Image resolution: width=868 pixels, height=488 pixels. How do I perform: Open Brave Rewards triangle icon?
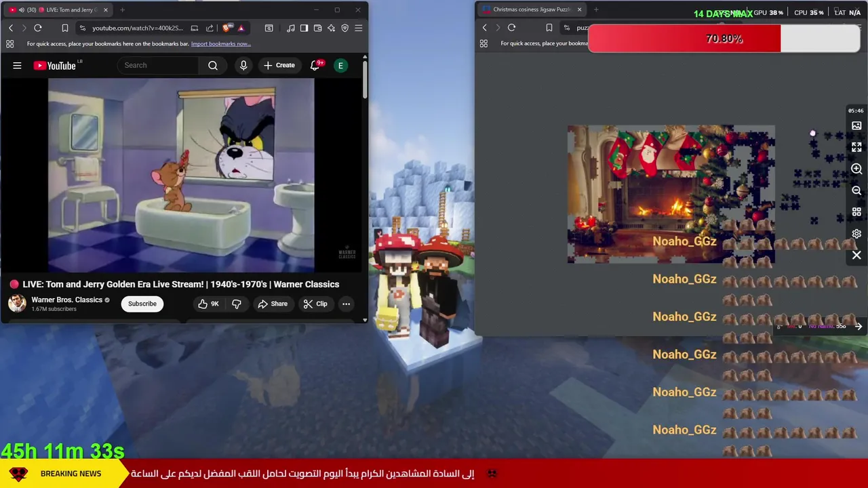click(241, 28)
